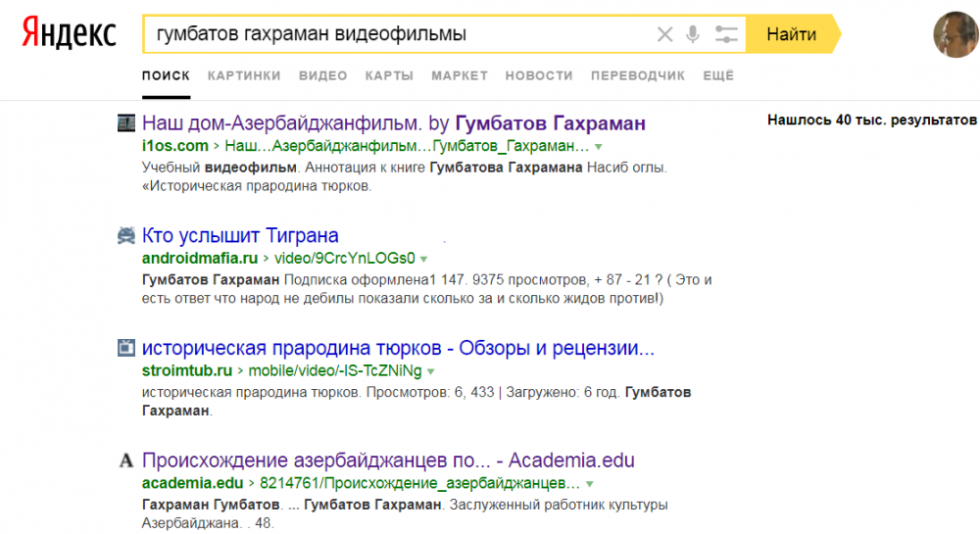The image size is (980, 534).
Task: Open path 8214761/Происхождение_азербайджанцев
Action: click(420, 483)
